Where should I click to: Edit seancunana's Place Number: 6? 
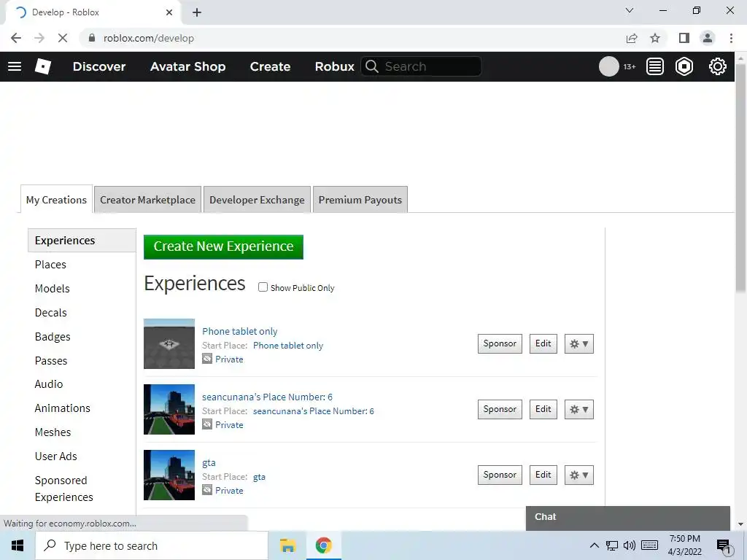[543, 410]
